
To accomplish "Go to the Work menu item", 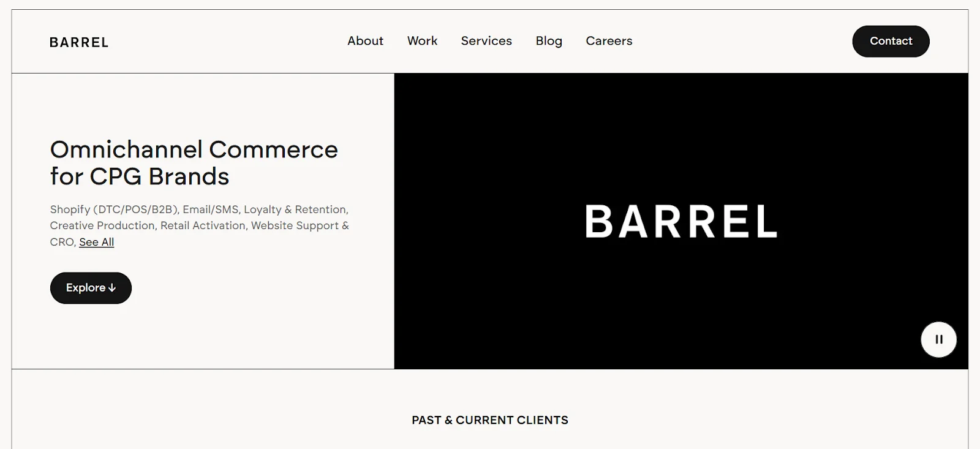I will [x=422, y=41].
